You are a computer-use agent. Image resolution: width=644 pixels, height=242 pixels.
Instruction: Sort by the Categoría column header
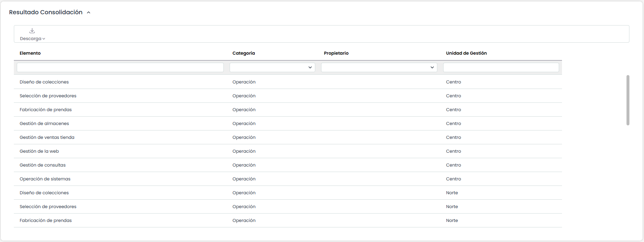coord(243,53)
